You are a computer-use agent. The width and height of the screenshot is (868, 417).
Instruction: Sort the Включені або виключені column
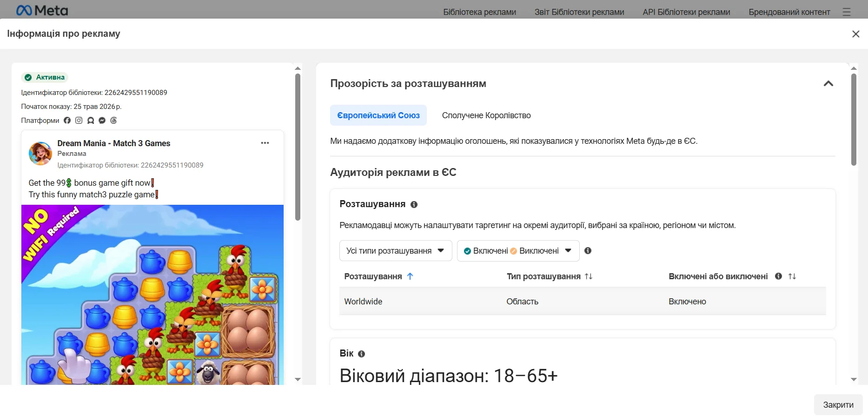(792, 276)
